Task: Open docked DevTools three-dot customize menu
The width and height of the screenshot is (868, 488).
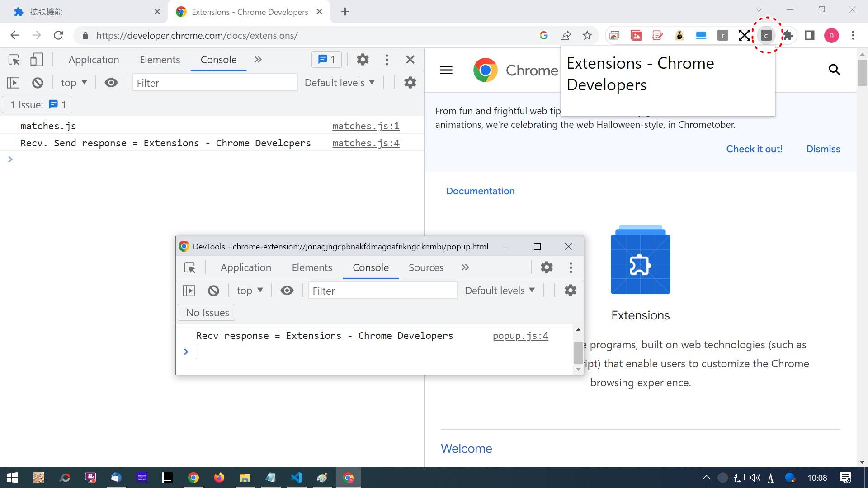Action: 387,60
